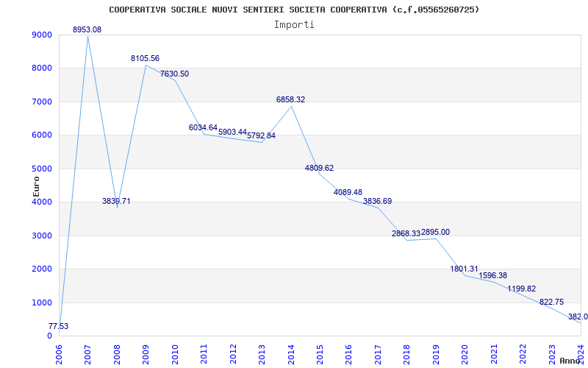Click the 3836.69 data label

click(378, 201)
